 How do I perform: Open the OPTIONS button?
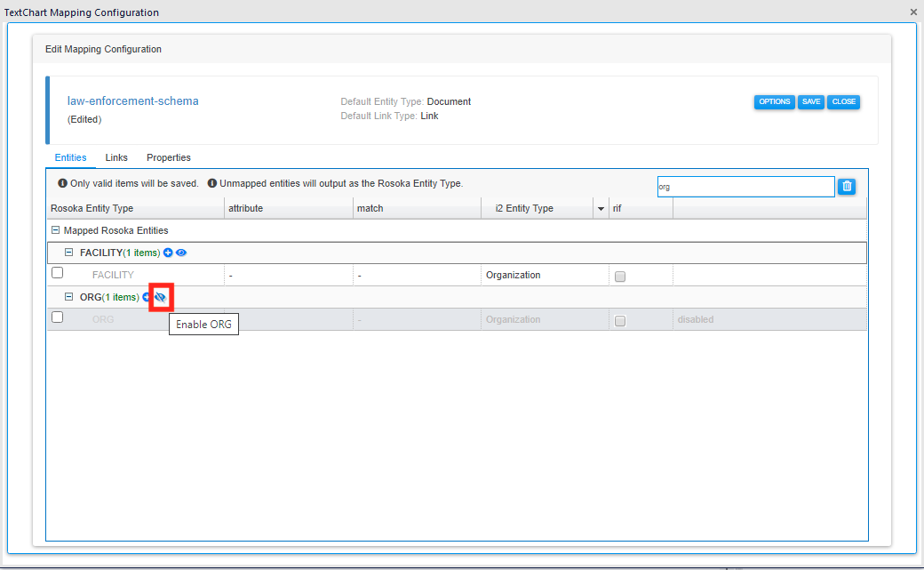(x=774, y=101)
